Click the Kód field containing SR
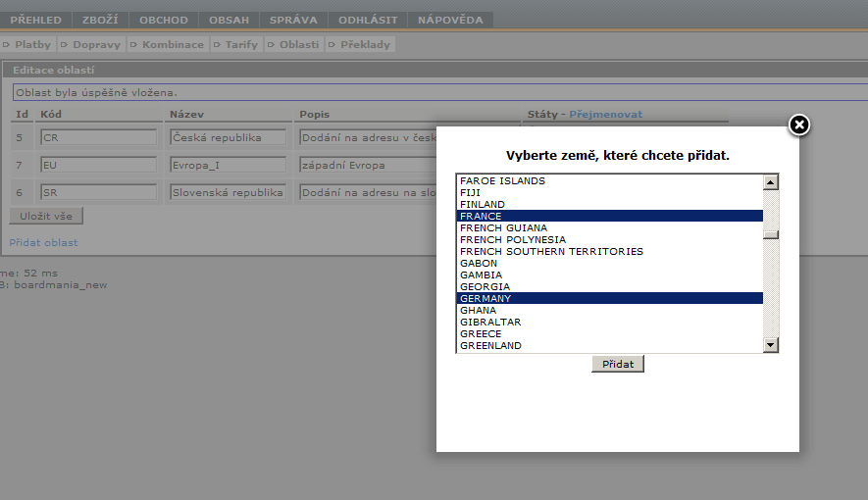 [x=98, y=192]
